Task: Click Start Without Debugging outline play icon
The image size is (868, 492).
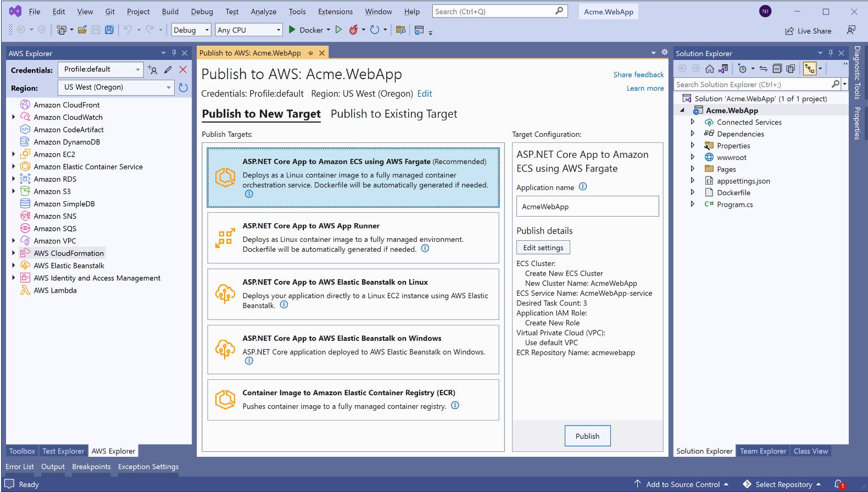Action: point(339,30)
